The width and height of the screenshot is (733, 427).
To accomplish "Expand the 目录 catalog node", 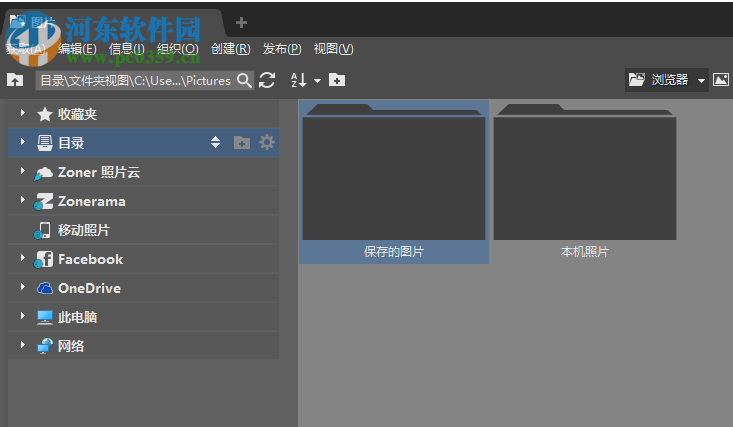I will pos(22,142).
